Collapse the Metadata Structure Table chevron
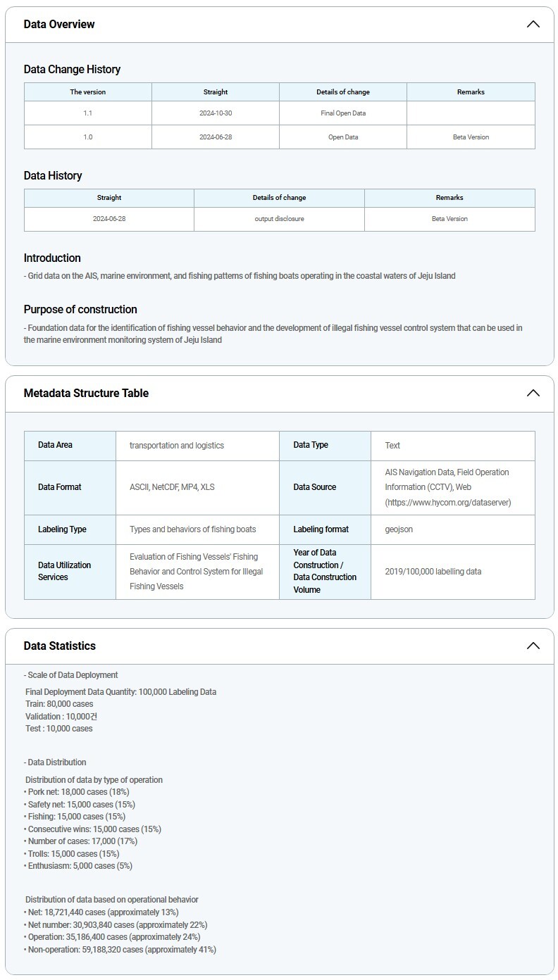The image size is (558, 980). 533,393
